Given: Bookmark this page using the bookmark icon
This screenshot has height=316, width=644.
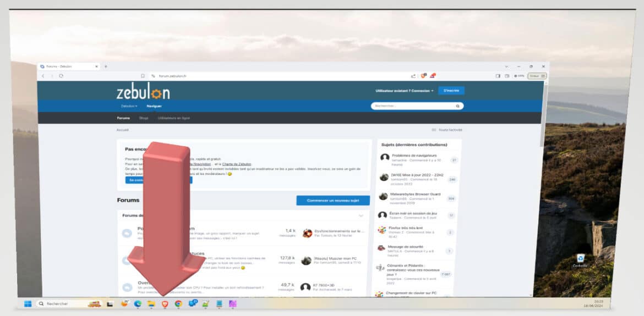Looking at the screenshot, I should click(x=143, y=76).
